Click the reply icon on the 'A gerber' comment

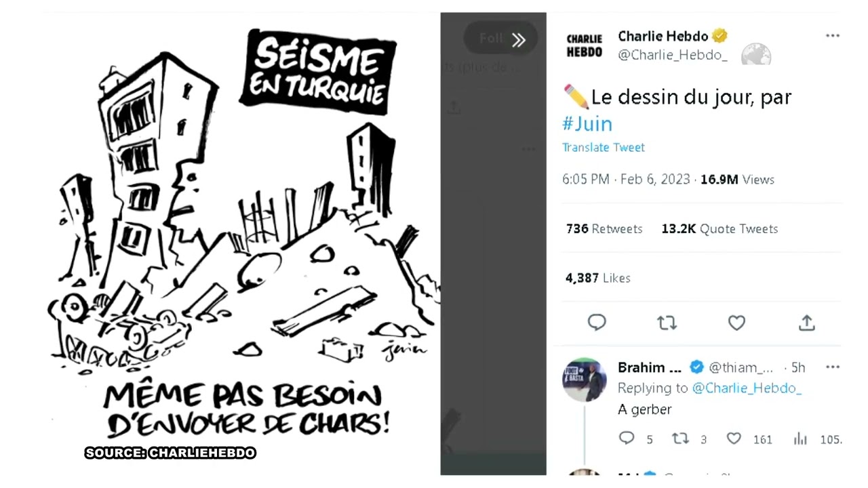coord(627,439)
